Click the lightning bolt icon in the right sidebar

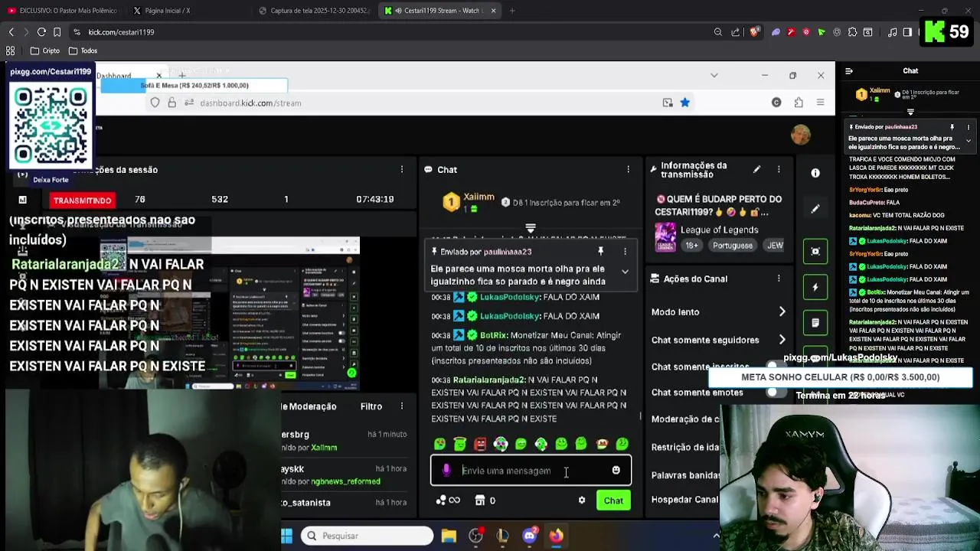point(815,286)
